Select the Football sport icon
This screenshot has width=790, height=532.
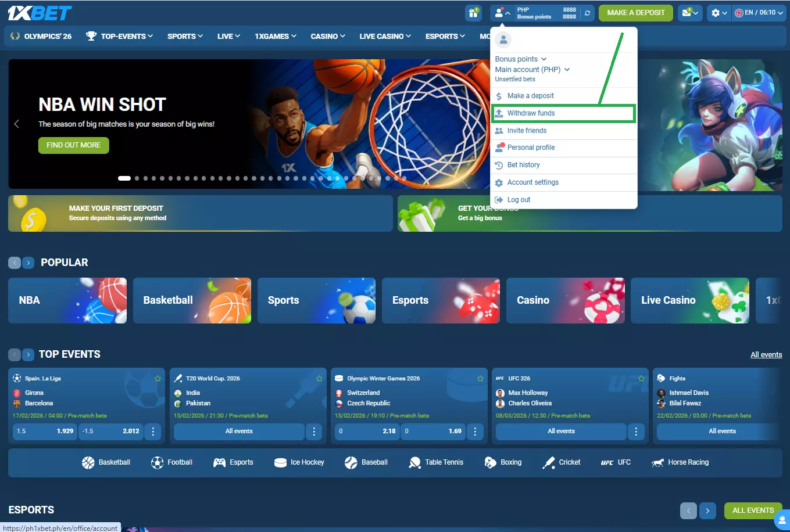point(172,462)
